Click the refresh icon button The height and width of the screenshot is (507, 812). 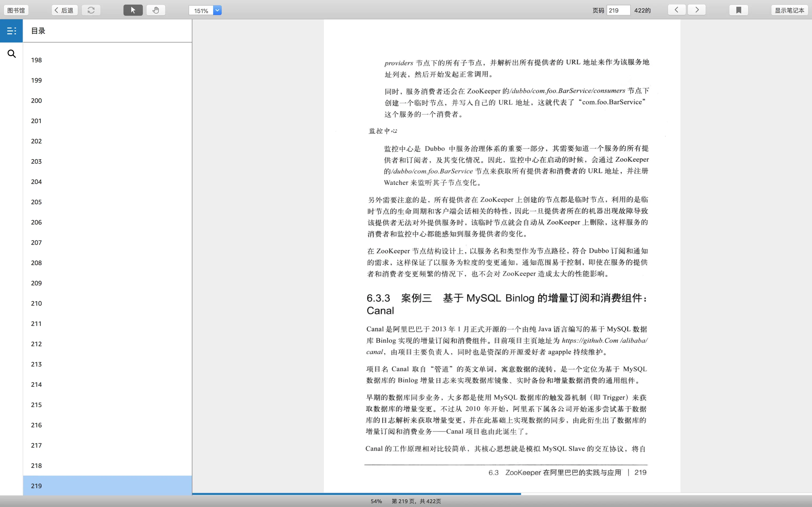[91, 10]
